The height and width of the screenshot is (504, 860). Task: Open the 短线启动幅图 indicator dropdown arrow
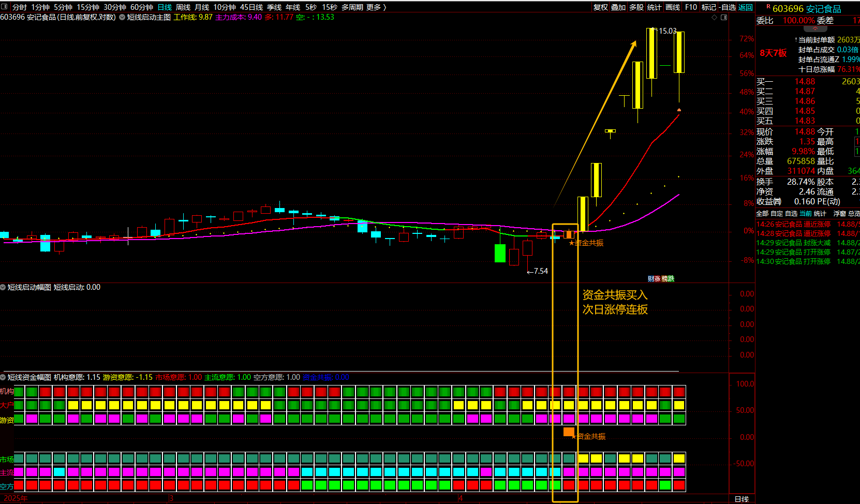click(x=3, y=287)
